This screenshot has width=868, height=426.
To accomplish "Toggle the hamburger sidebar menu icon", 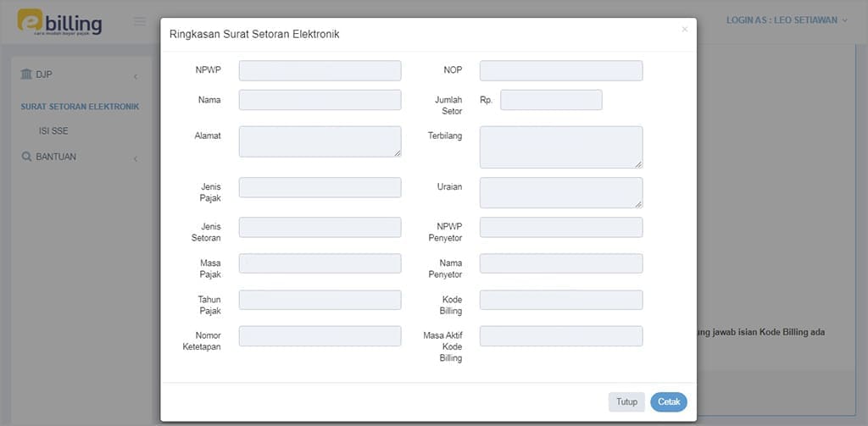I will pyautogui.click(x=140, y=22).
